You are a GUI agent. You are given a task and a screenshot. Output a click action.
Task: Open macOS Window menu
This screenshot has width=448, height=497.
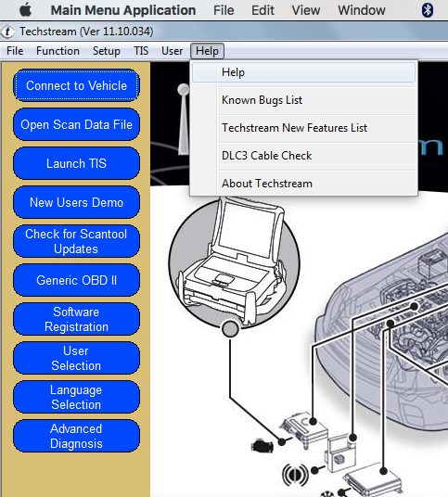click(362, 10)
